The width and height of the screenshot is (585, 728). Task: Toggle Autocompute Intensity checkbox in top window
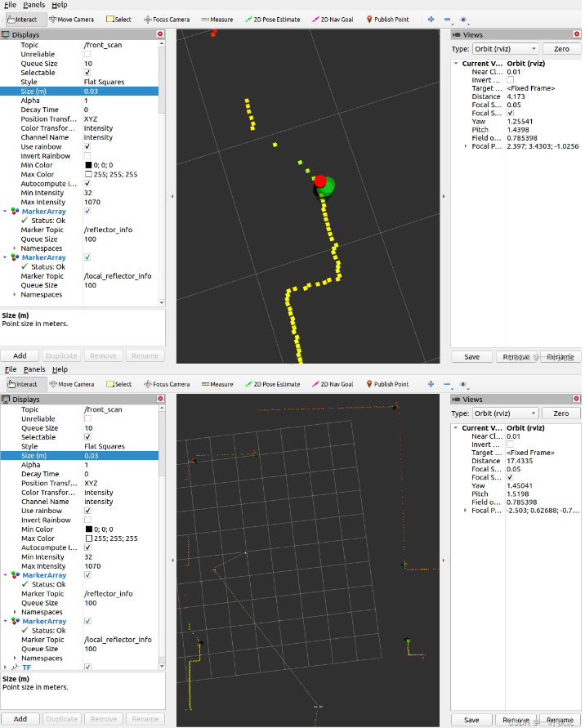point(87,183)
